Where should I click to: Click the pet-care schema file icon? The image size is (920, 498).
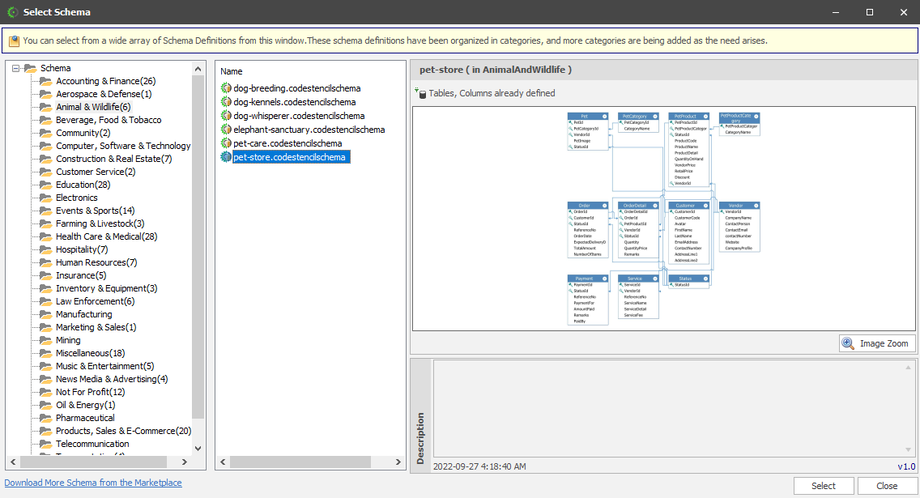(226, 144)
